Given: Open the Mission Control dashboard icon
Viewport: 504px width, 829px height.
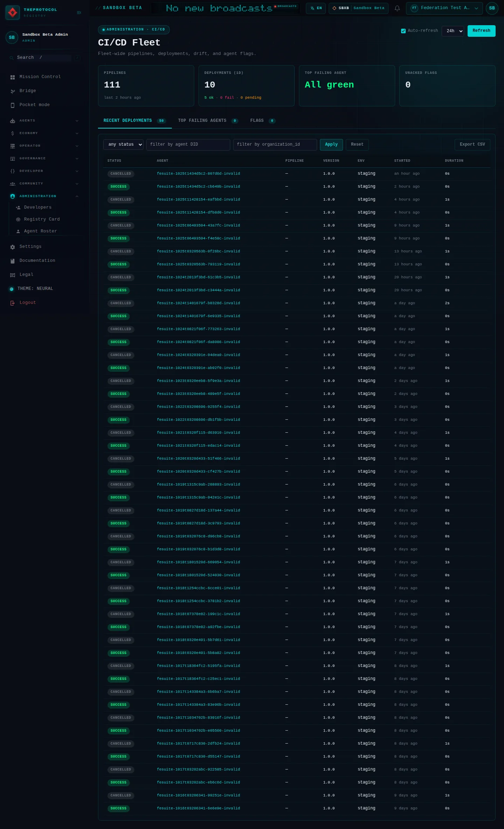Looking at the screenshot, I should (x=13, y=77).
